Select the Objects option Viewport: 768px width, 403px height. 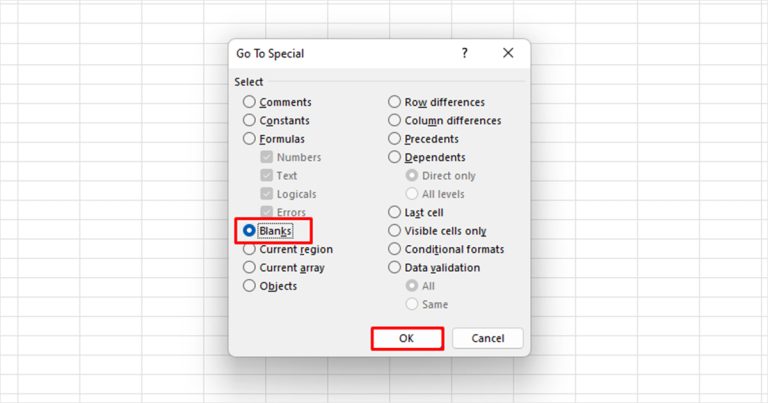tap(250, 286)
